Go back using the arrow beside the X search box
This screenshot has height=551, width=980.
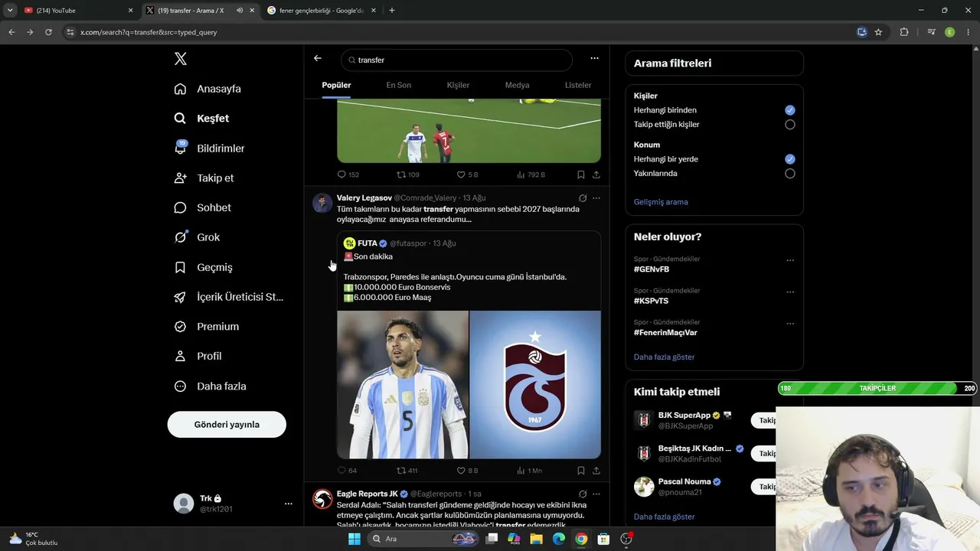click(x=318, y=58)
